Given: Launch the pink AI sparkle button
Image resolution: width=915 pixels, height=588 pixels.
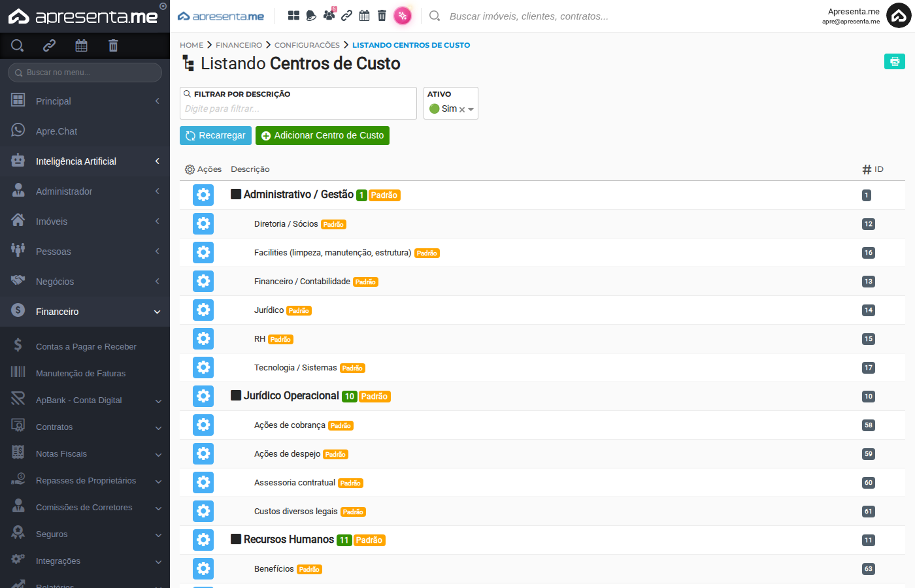Looking at the screenshot, I should pyautogui.click(x=403, y=16).
